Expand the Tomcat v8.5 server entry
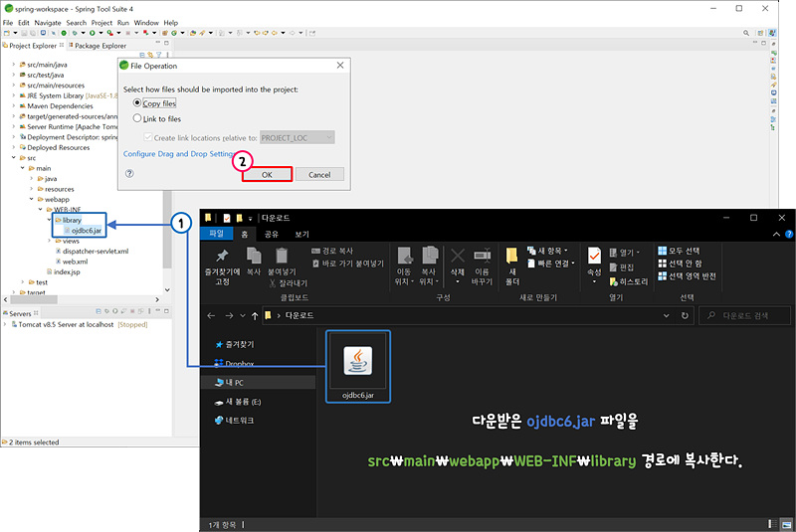Screen dimensions: 796x532 point(5,324)
